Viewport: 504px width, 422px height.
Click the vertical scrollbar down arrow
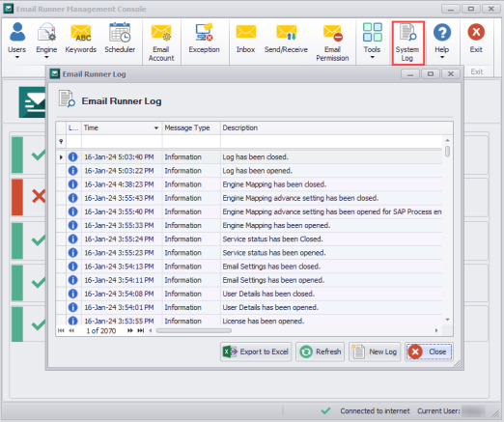click(447, 320)
